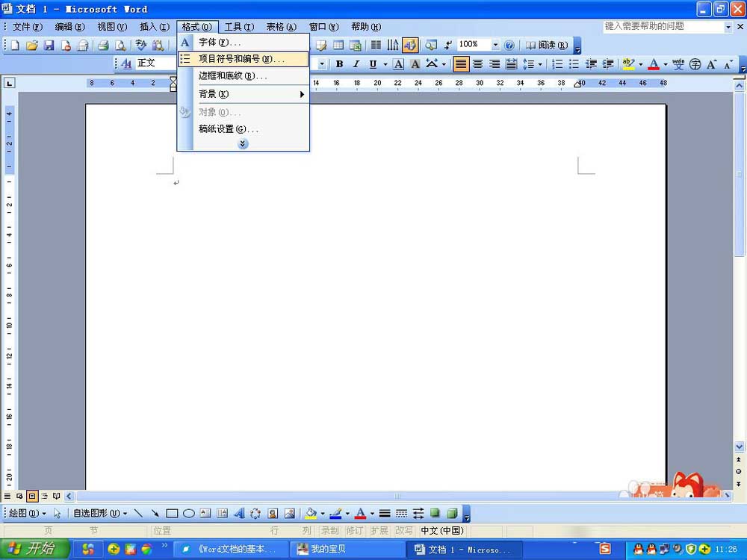Screen dimensions: 747x560
Task: Insert WordArt from the drawing toolbar
Action: point(239,514)
